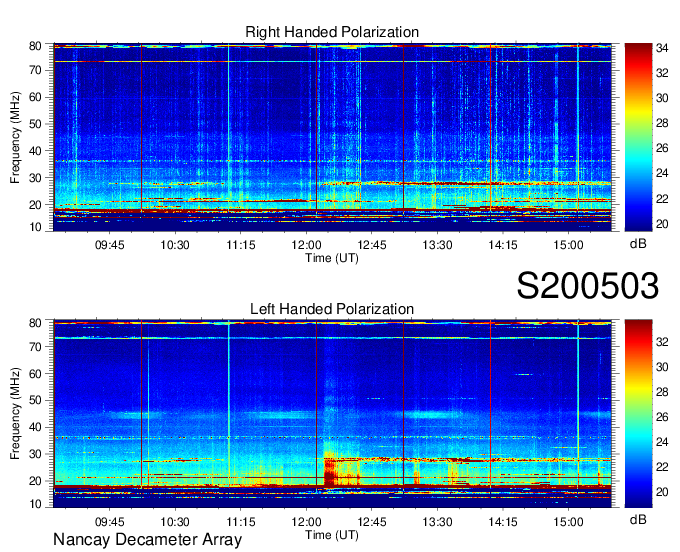Screen dimensions: 680x552
Task: Click "10" frequency tick of Right Handed plot
Action: [x=36, y=227]
